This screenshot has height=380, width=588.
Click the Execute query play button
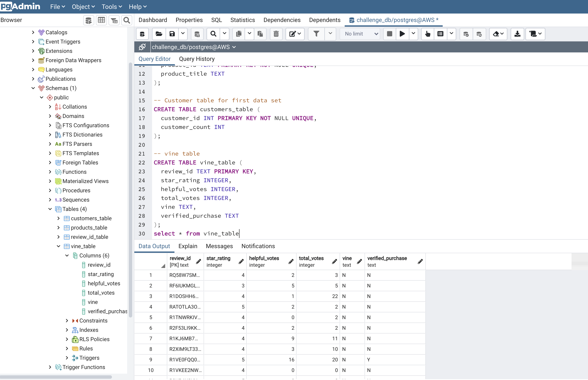pos(402,34)
